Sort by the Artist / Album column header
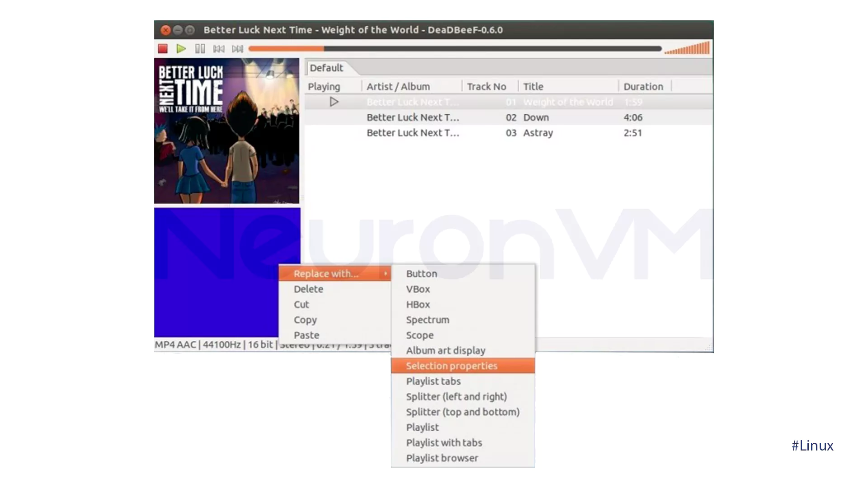The image size is (868, 488). point(412,86)
